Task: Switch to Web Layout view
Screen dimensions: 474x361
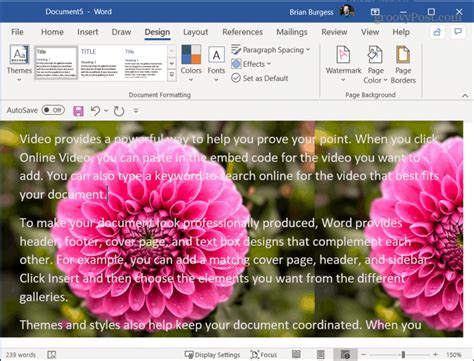Action: click(x=345, y=355)
